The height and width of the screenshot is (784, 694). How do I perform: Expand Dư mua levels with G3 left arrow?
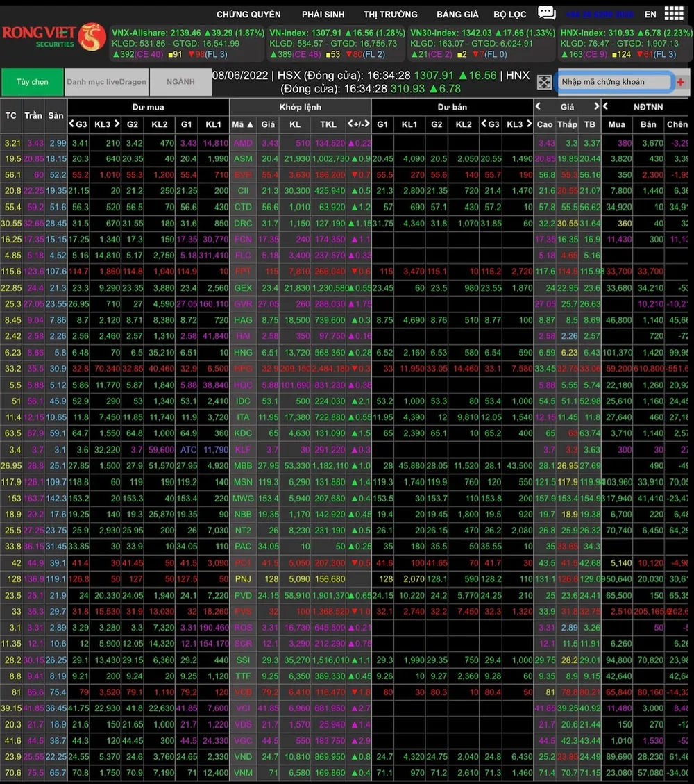click(x=71, y=124)
